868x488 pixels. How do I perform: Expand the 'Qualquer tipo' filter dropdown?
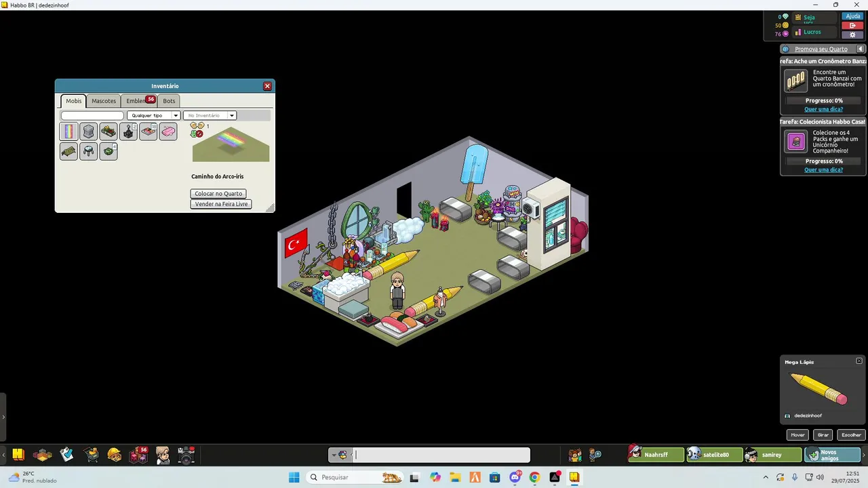click(x=153, y=115)
